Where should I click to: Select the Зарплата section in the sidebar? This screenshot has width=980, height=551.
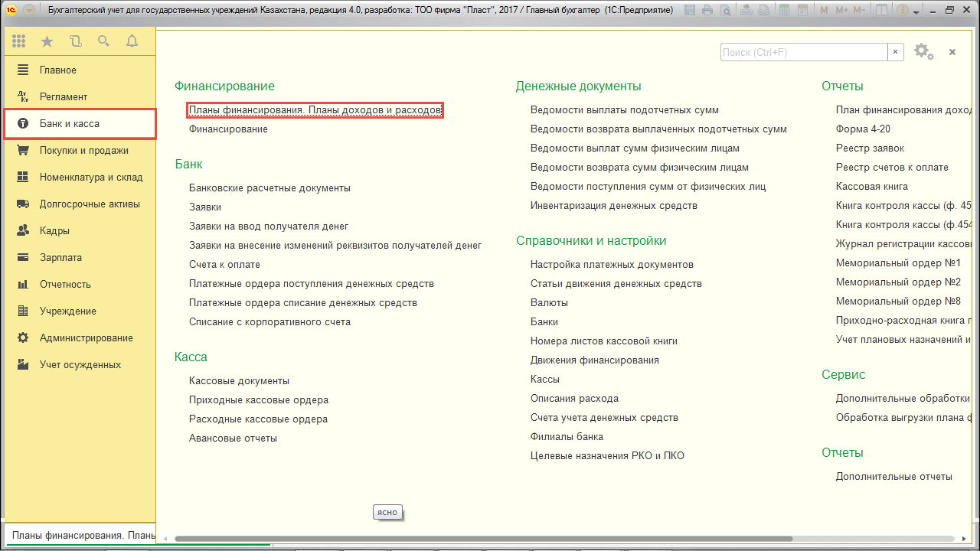[60, 258]
